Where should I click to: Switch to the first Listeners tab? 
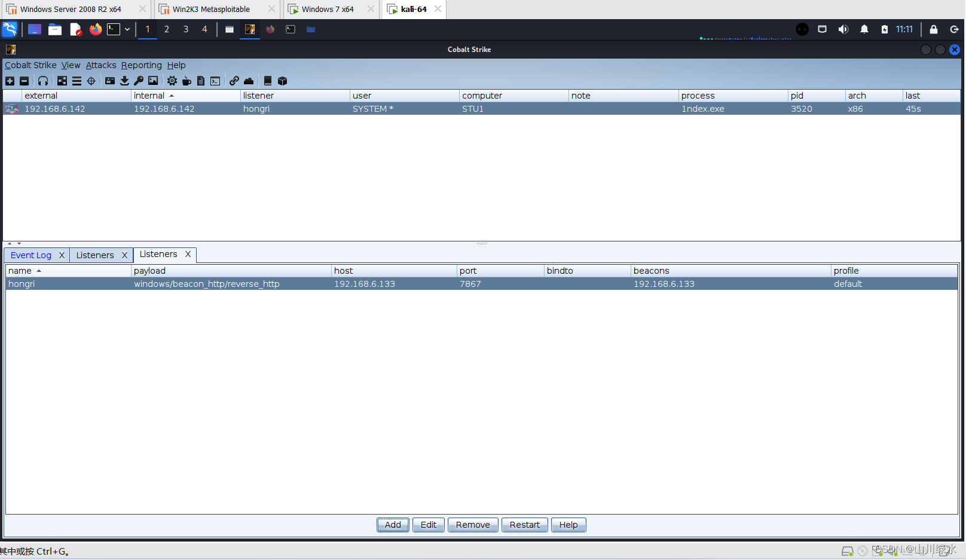coord(95,255)
